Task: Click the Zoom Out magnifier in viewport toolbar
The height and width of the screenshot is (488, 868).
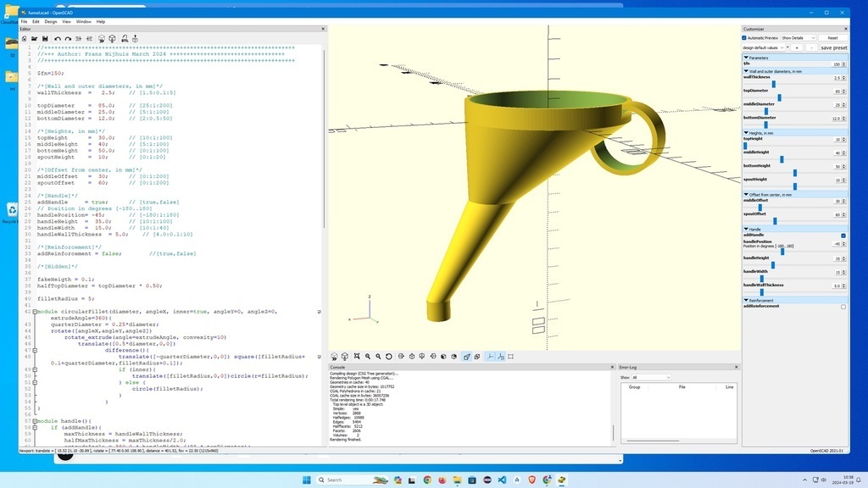Action: coord(378,357)
